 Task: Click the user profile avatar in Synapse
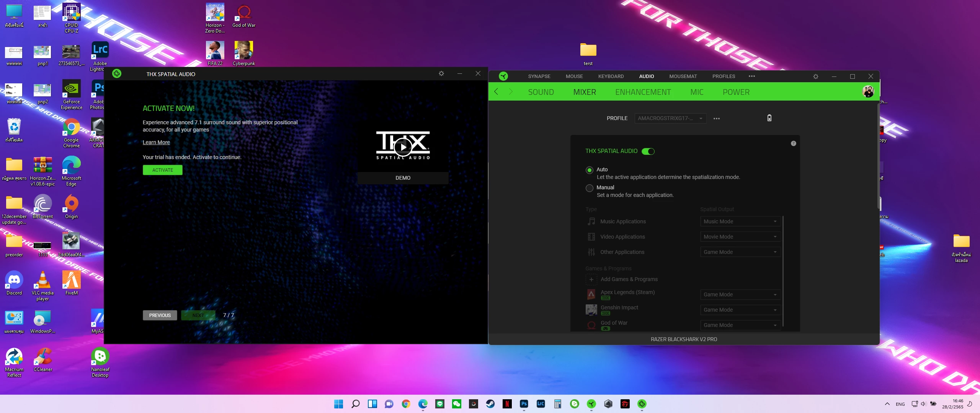tap(868, 92)
